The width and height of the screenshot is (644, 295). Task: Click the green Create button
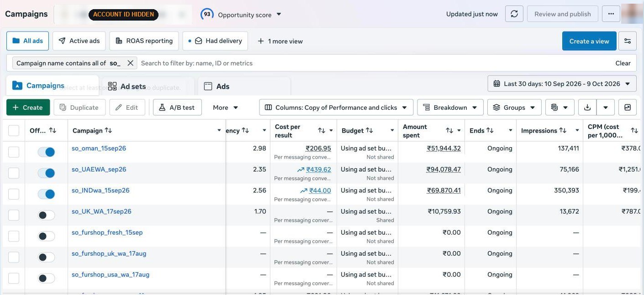[x=28, y=107]
